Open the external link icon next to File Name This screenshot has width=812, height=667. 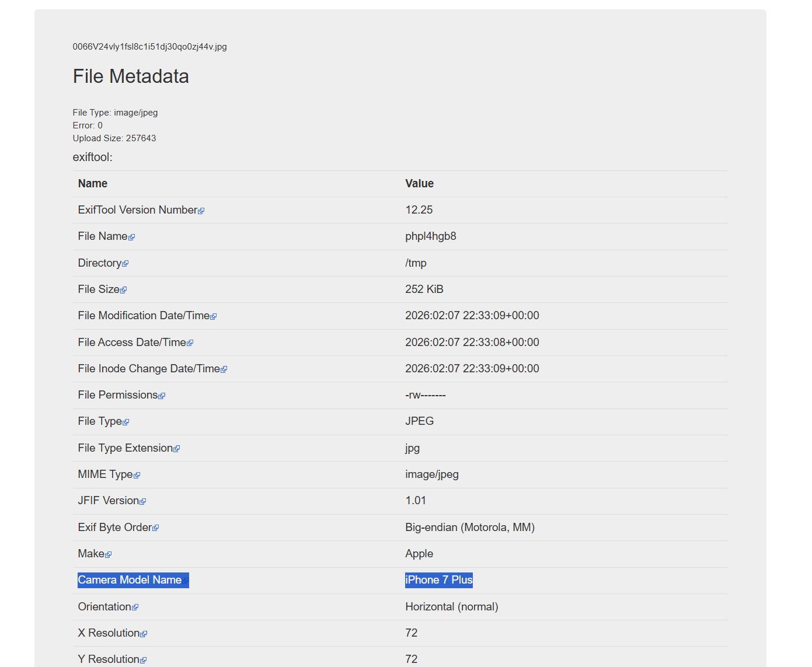click(131, 238)
